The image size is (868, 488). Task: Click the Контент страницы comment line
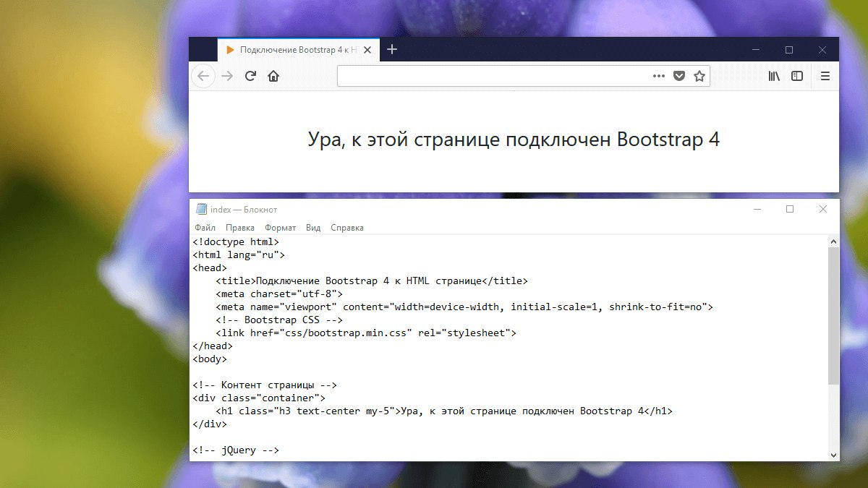coord(265,385)
